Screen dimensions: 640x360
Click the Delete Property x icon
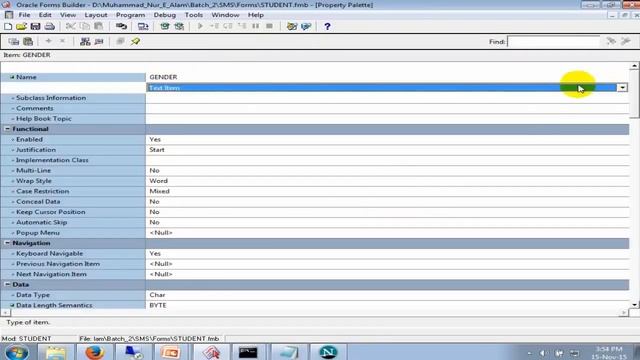(62, 41)
